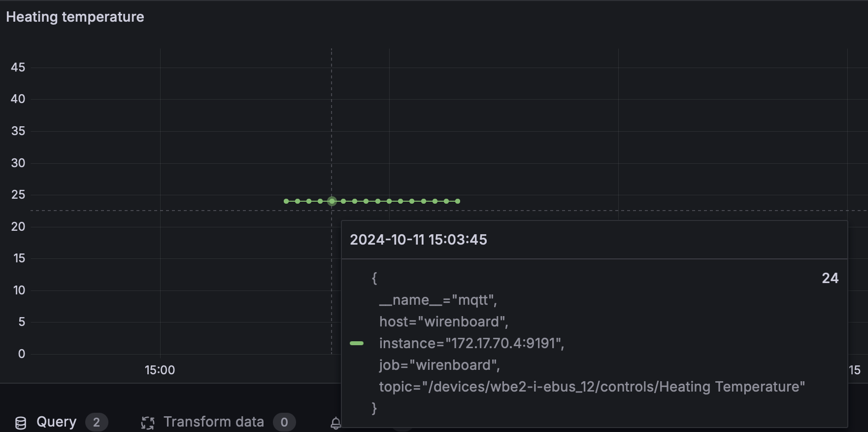Click the job="wirenboard" label line
868x432 pixels.
[439, 365]
